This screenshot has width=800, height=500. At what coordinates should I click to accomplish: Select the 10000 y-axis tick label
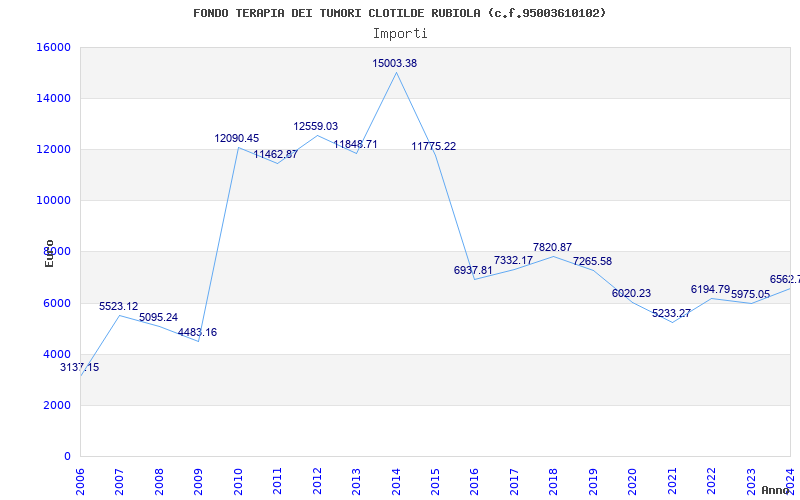tap(53, 201)
